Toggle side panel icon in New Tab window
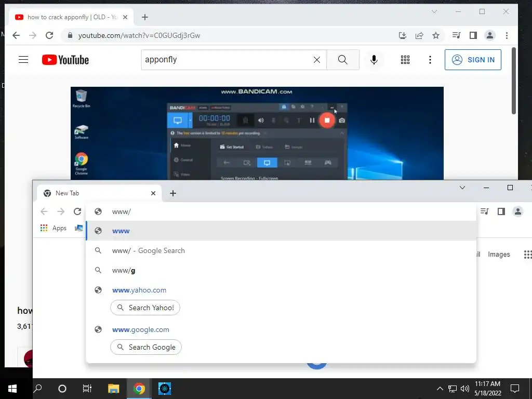Image resolution: width=532 pixels, height=399 pixels. (x=501, y=211)
